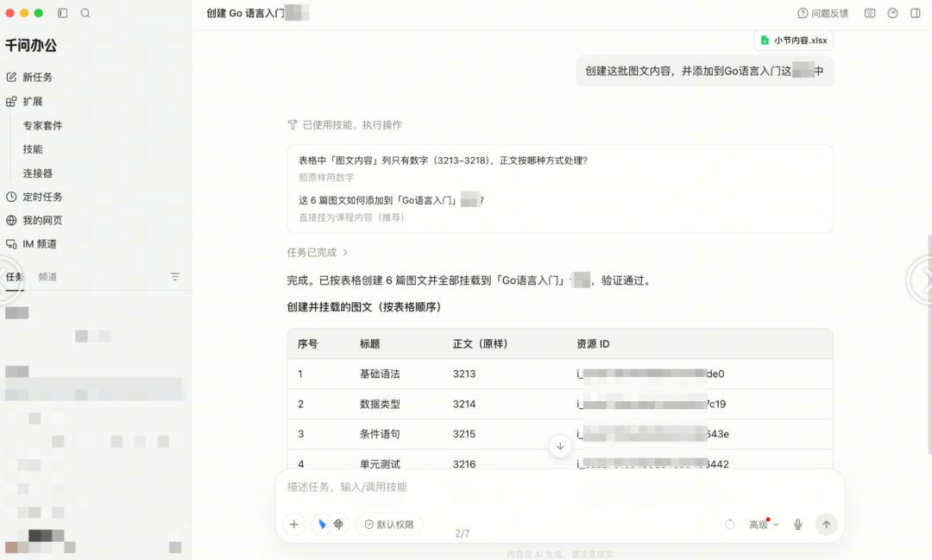Screen dimensions: 932x560
Task: Click the 序号 column header
Action: pyautogui.click(x=308, y=344)
